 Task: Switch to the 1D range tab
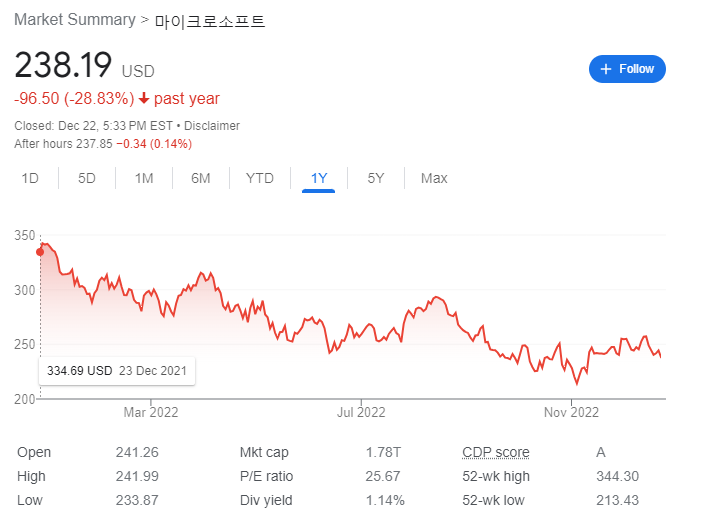click(x=30, y=178)
